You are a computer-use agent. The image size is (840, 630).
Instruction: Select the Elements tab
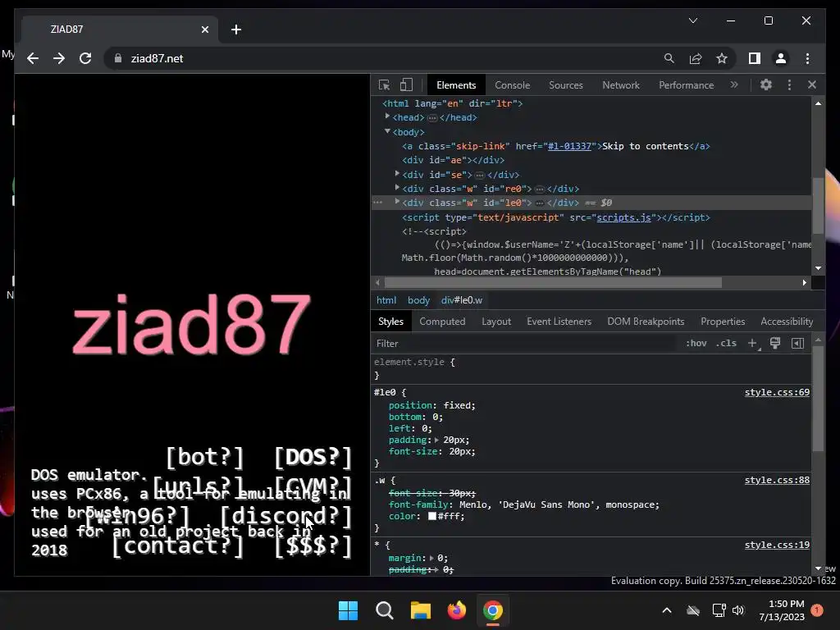pyautogui.click(x=456, y=85)
